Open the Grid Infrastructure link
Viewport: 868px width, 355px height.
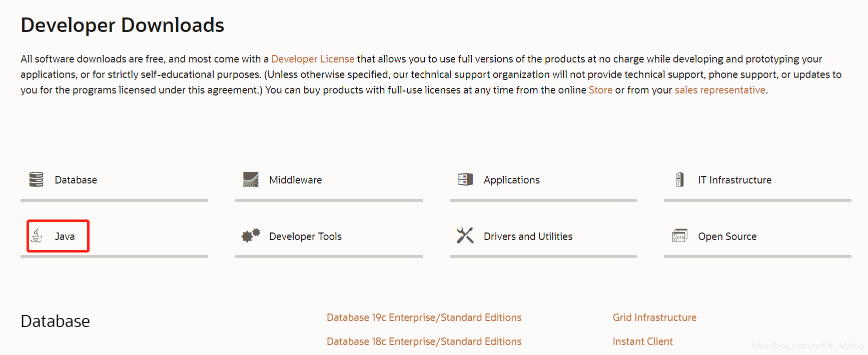pyautogui.click(x=654, y=317)
